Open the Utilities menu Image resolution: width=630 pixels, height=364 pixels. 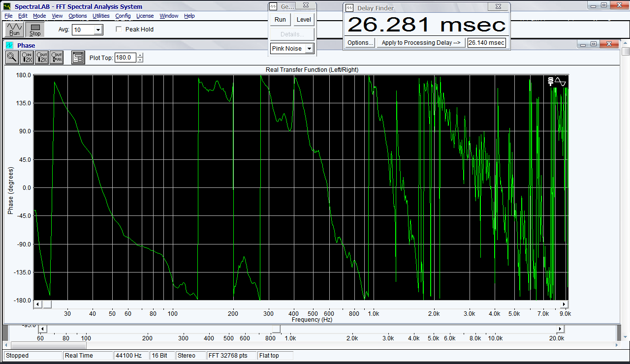coord(101,16)
